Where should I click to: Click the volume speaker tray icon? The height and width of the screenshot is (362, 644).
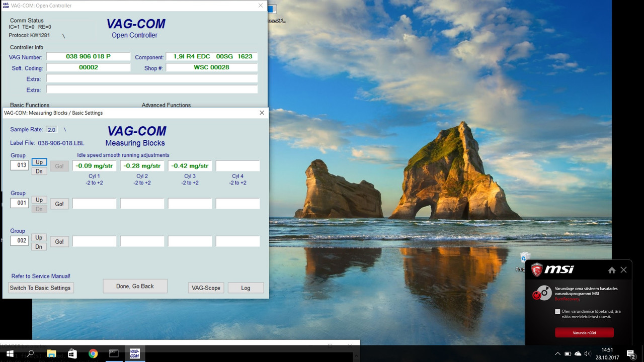click(588, 353)
